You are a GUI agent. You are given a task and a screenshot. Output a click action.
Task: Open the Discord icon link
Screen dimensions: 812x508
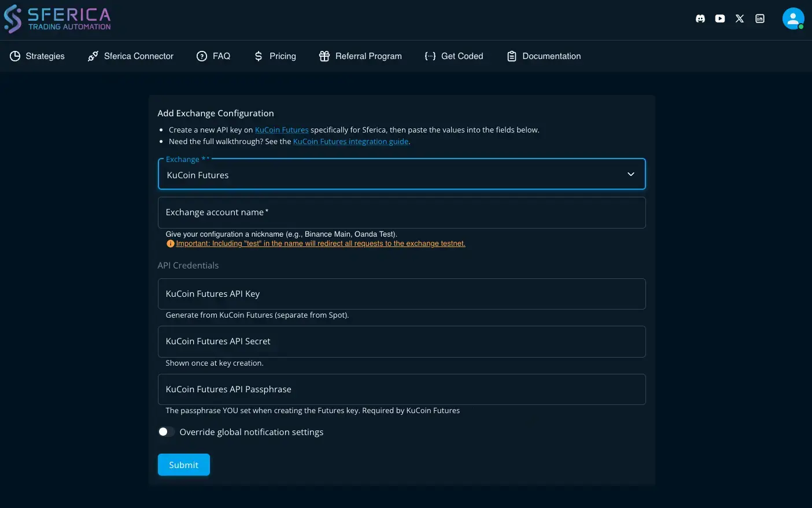[700, 19]
